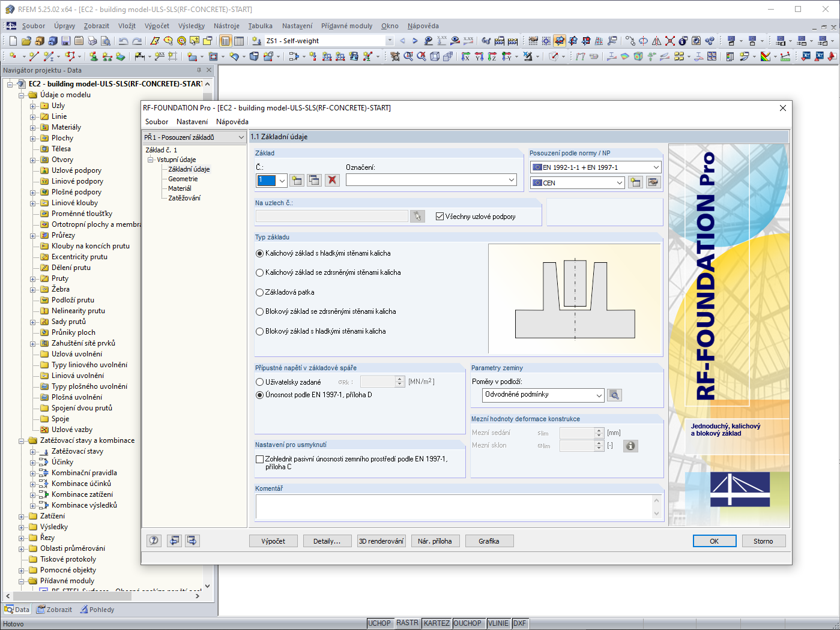Select 'Únosnost podle EN 1997-1, příloha D'
This screenshot has width=840, height=630.
260,395
